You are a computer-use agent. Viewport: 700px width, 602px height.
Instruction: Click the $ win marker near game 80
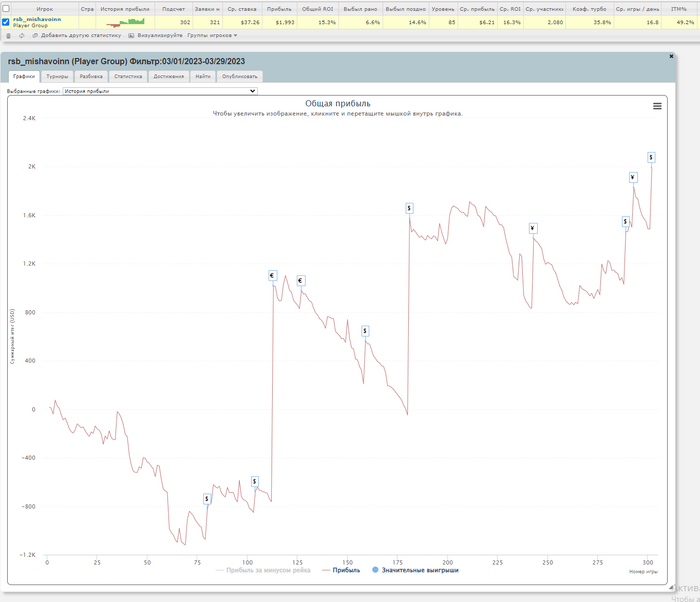point(207,499)
